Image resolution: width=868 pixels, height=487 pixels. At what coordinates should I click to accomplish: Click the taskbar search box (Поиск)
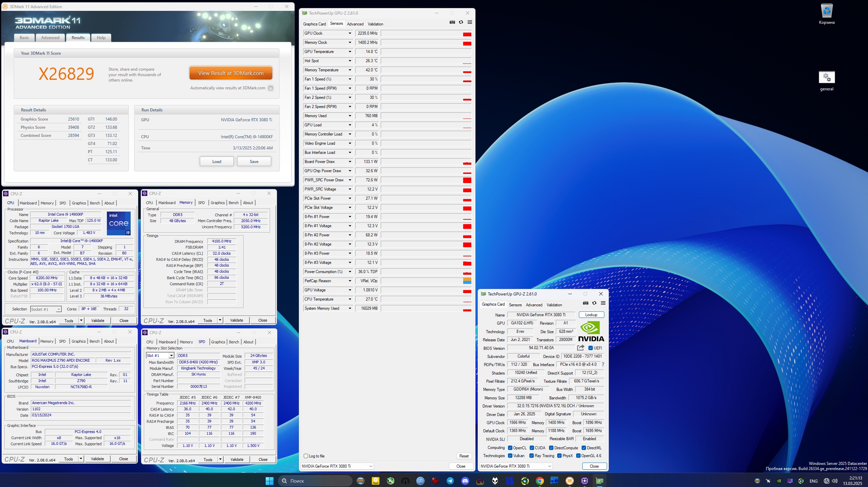(315, 481)
